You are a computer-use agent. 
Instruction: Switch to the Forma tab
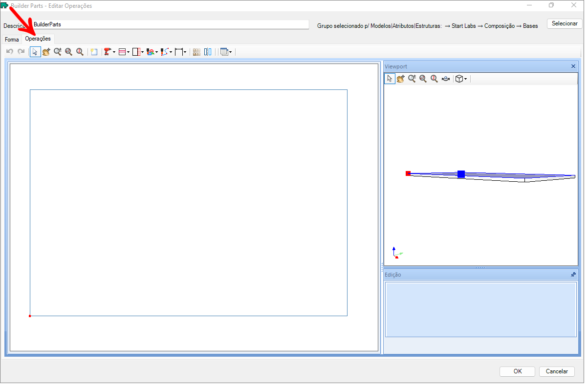click(12, 40)
